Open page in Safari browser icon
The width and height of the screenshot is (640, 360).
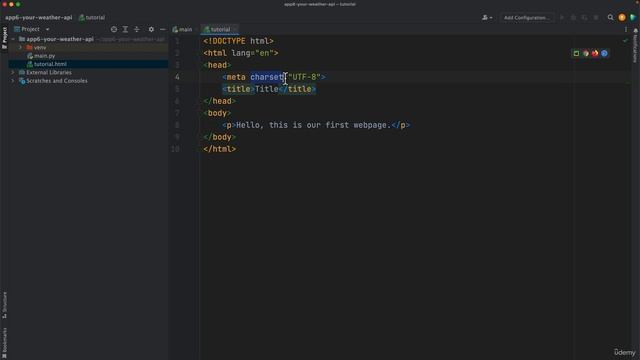(x=604, y=53)
